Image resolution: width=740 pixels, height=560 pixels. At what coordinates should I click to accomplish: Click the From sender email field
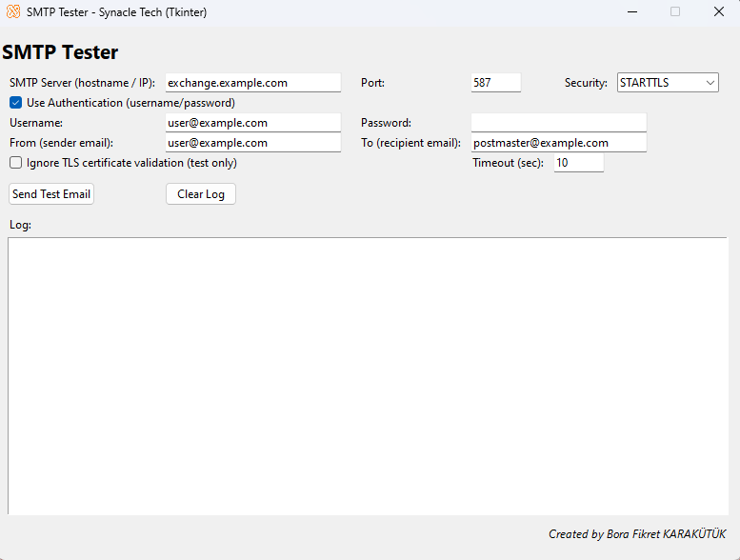[x=252, y=143]
